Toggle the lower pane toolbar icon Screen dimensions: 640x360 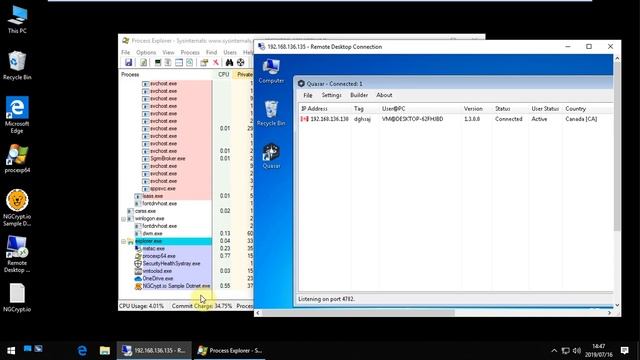pyautogui.click(x=179, y=62)
